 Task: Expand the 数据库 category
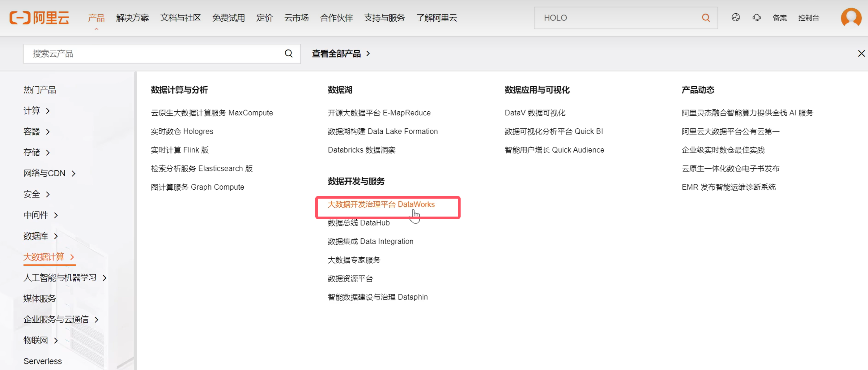pos(40,236)
